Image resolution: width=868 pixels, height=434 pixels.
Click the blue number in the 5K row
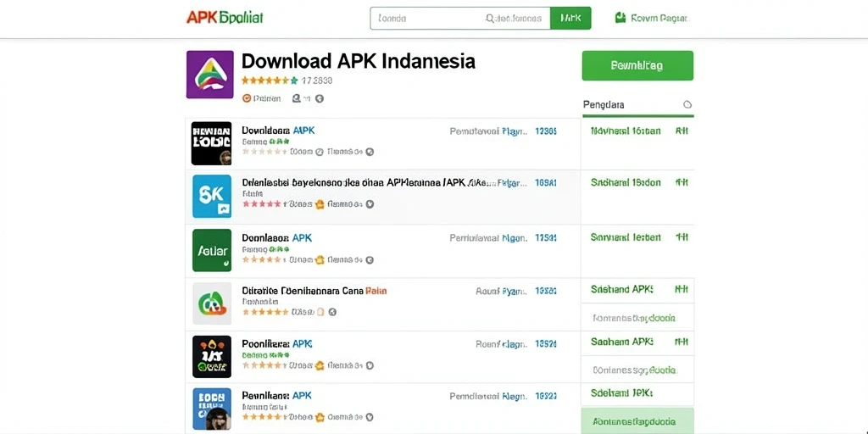pyautogui.click(x=546, y=182)
